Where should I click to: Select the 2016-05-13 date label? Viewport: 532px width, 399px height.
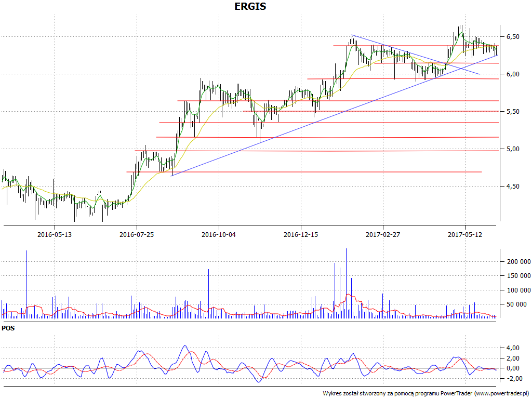[x=54, y=234]
